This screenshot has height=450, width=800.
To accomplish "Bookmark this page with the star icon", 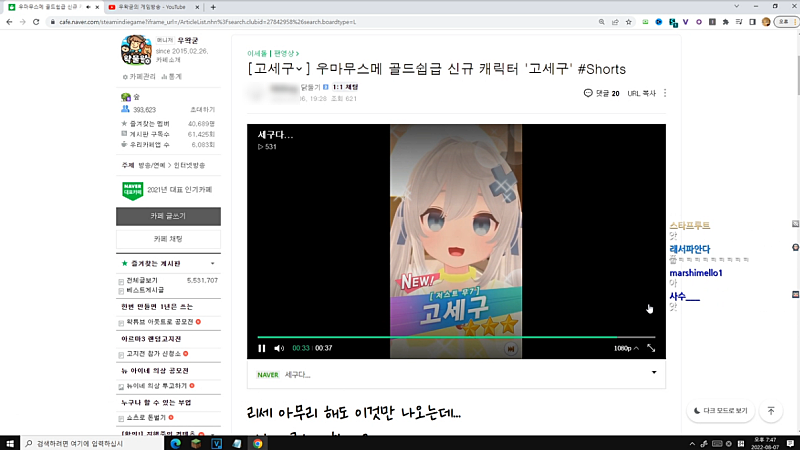I will tap(629, 22).
